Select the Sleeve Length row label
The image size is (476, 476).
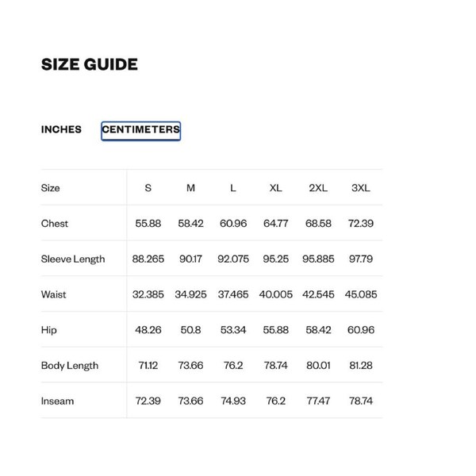[x=73, y=259]
